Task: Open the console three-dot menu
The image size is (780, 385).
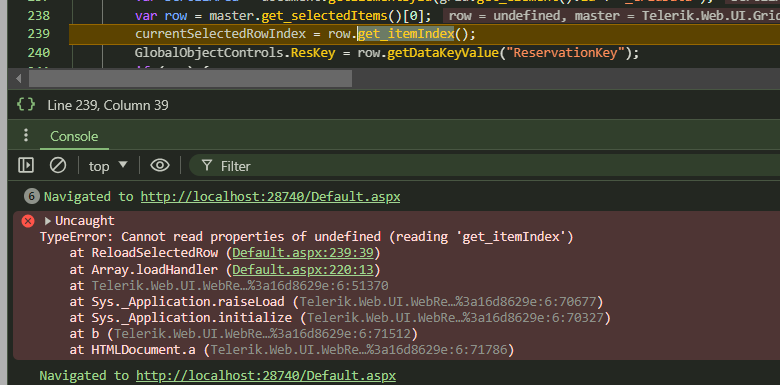Action: (x=26, y=135)
